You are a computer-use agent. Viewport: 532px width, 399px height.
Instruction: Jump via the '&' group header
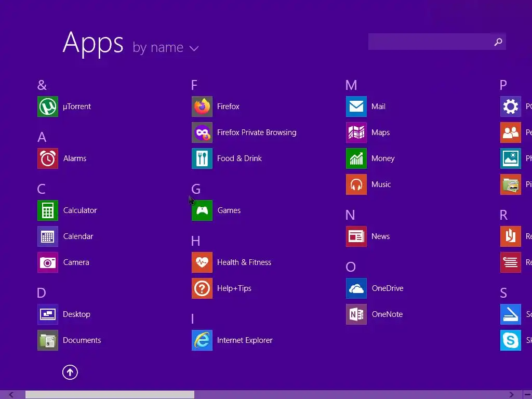coord(42,85)
